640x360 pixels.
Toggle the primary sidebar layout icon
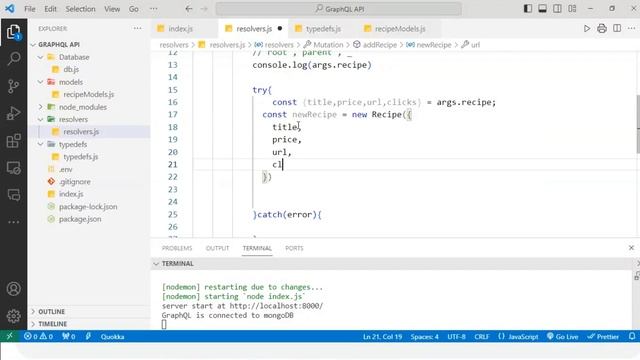[527, 9]
